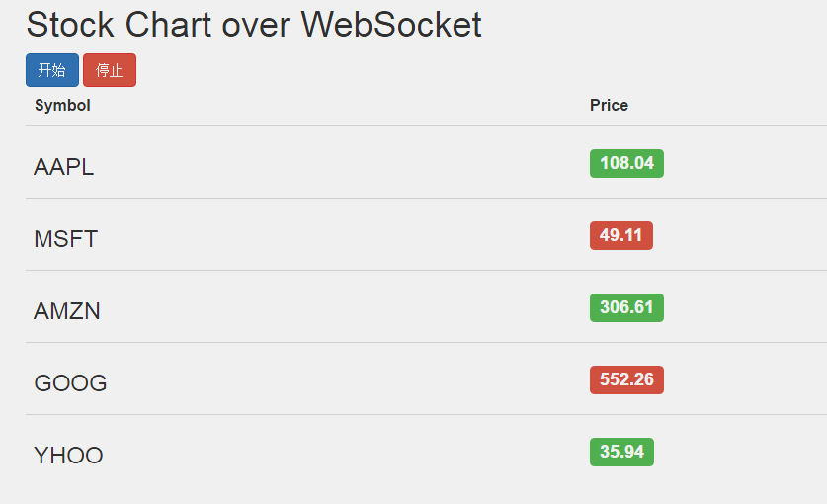Screen dimensions: 827x504
Task: Click the Symbol column header
Action: coord(62,105)
